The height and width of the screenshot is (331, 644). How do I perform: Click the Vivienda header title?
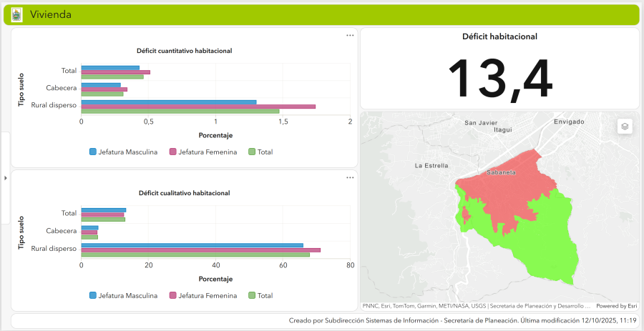51,15
